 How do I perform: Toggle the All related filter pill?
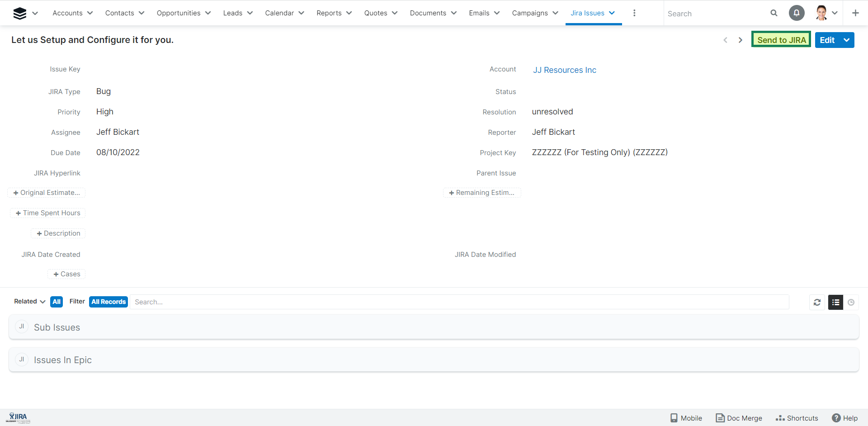click(x=57, y=302)
